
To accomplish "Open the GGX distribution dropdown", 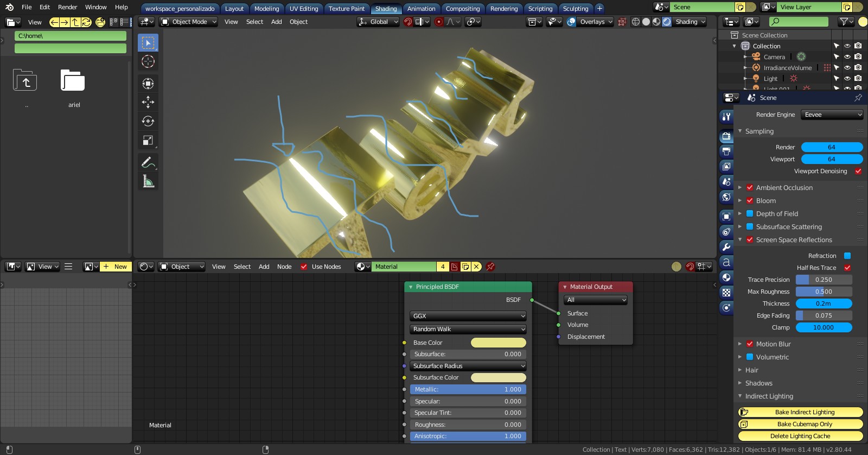I will pos(468,316).
